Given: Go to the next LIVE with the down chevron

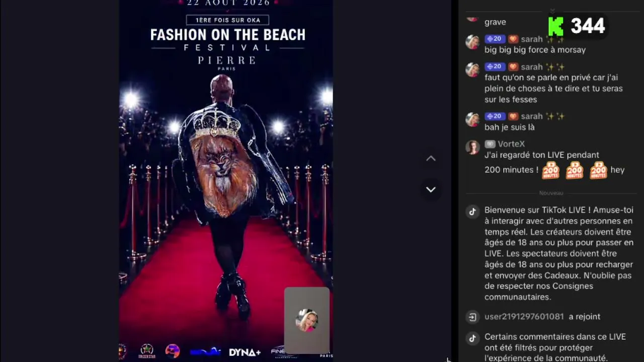Looking at the screenshot, I should 431,190.
